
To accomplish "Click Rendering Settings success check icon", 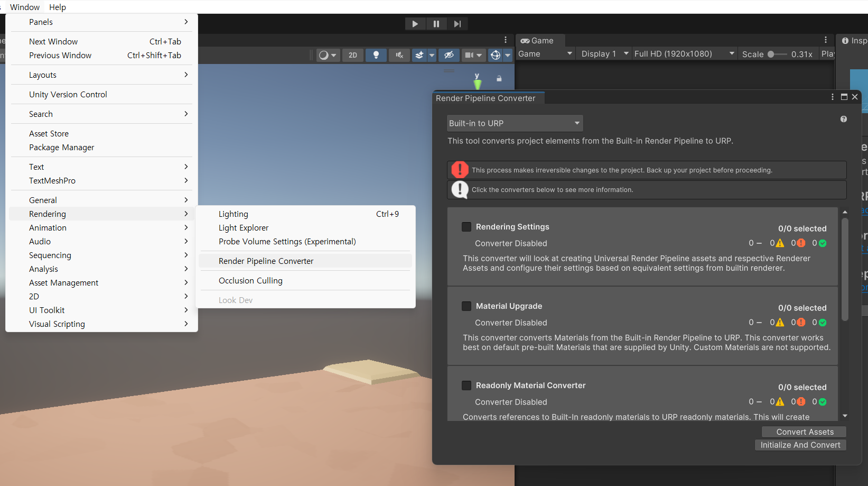I will pos(823,243).
